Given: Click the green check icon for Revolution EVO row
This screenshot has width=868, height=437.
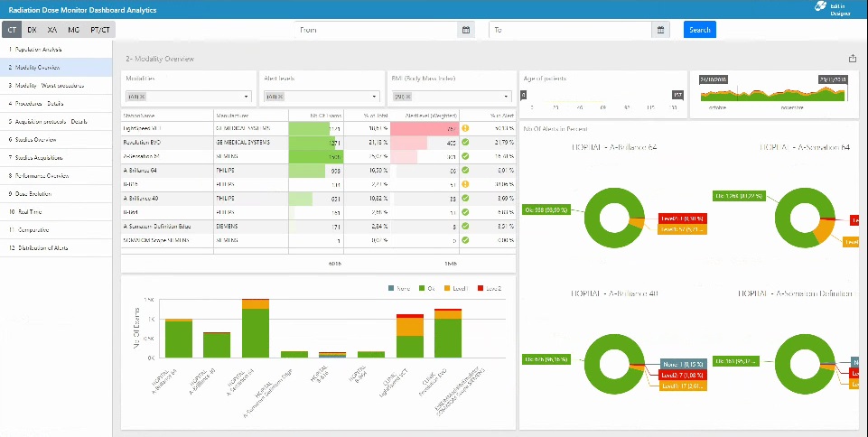Looking at the screenshot, I should pyautogui.click(x=465, y=143).
